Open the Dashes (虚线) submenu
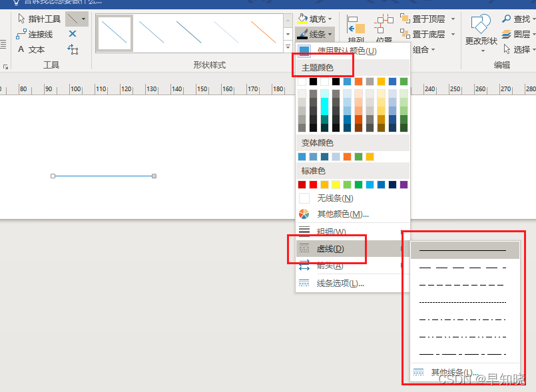This screenshot has height=392, width=536. (x=352, y=248)
